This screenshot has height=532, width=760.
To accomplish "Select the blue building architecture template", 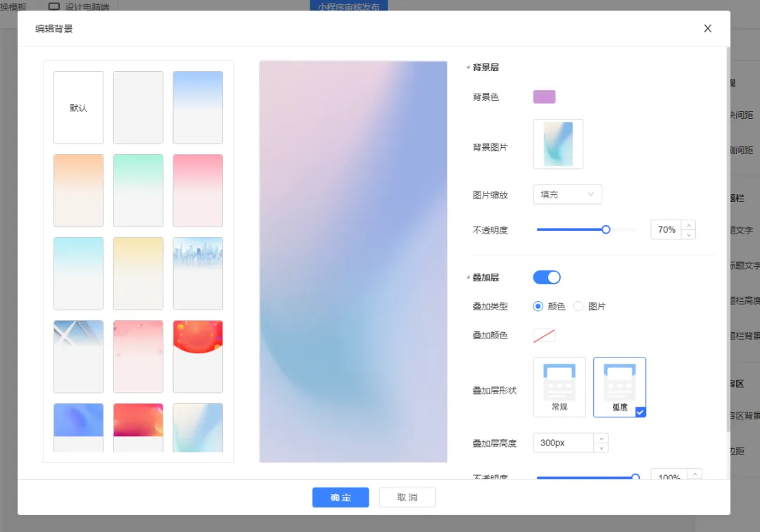I will click(79, 357).
